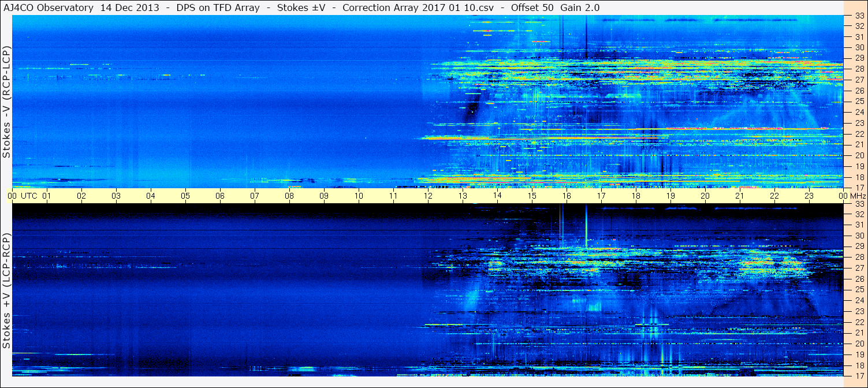Image resolution: width=868 pixels, height=388 pixels.
Task: Click the 18 MHz tick of the Stokes +V panel
Action: point(859,365)
